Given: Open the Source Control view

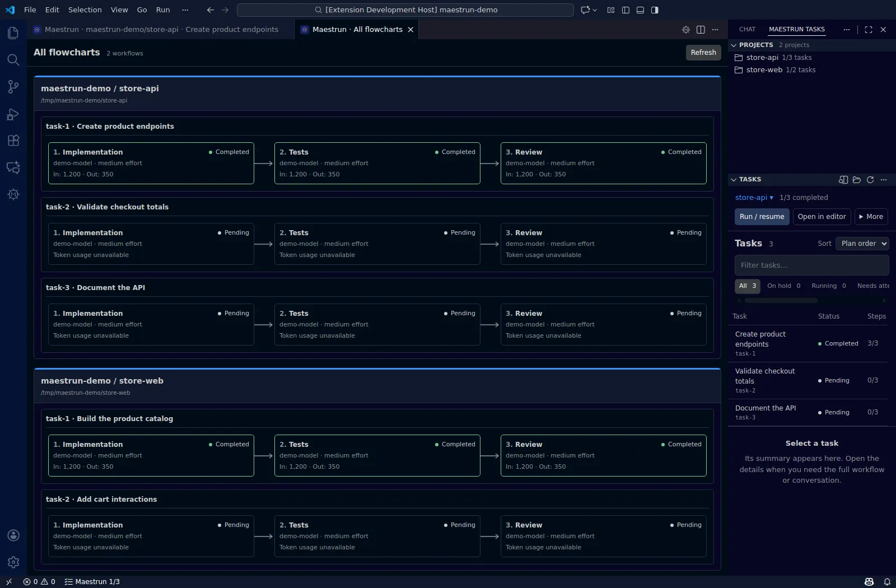Looking at the screenshot, I should coord(13,87).
